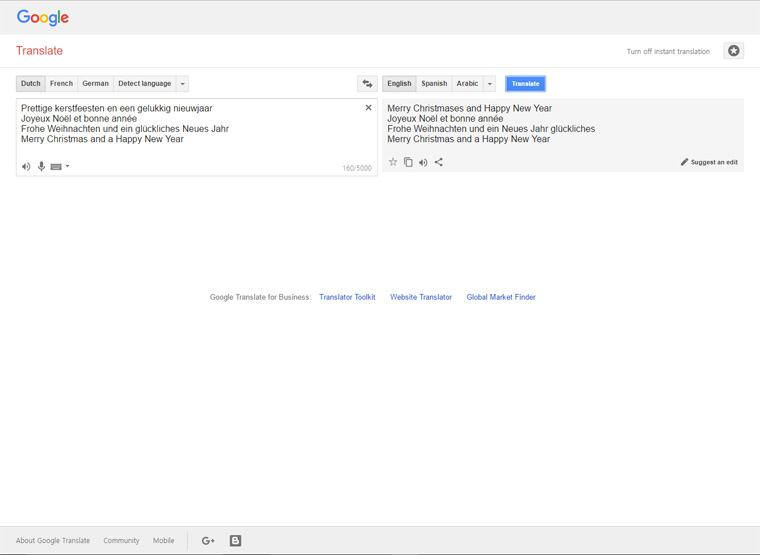Click the line 'Merry Christmases and Happy New Year'
This screenshot has height=555, width=760.
pos(470,108)
